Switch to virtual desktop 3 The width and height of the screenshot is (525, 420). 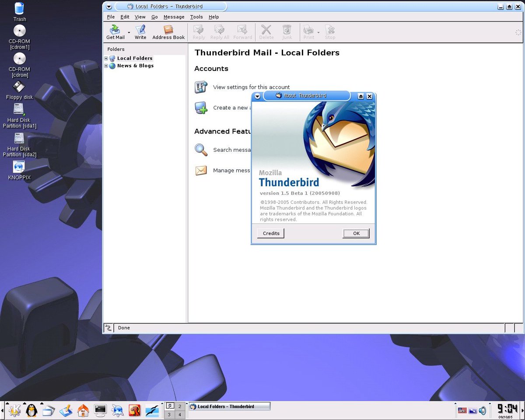pos(169,415)
